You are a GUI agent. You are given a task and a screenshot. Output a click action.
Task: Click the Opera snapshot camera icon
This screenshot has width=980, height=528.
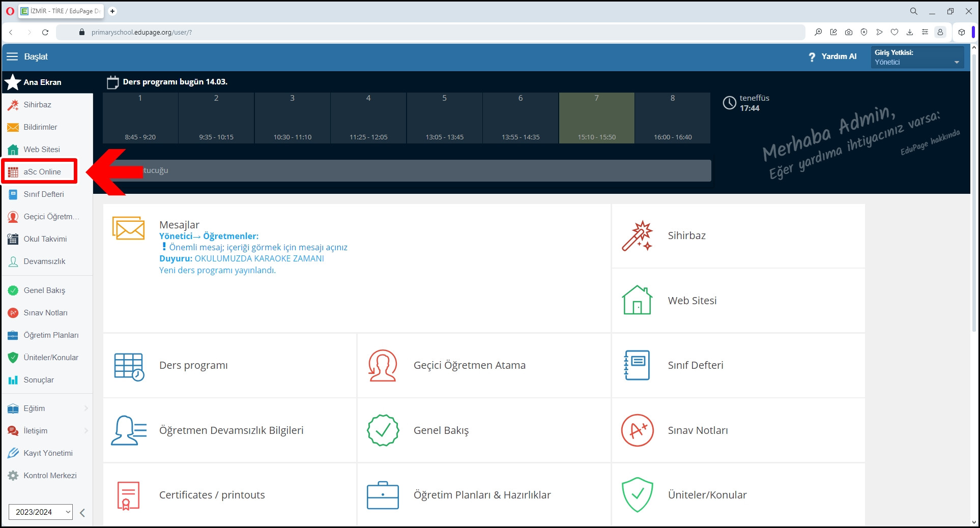pyautogui.click(x=849, y=32)
